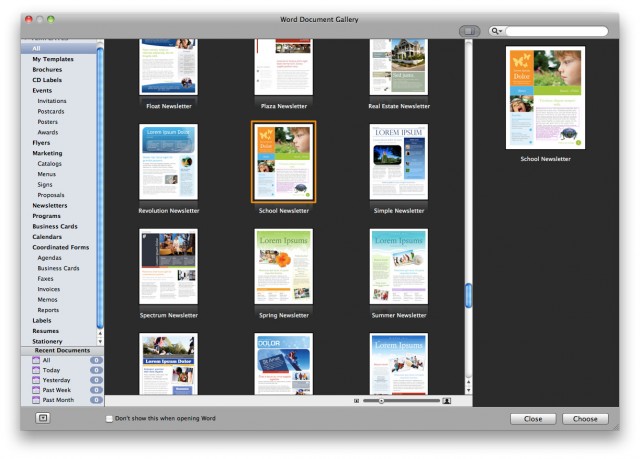Click the template grid scroll down arrow

(x=469, y=390)
